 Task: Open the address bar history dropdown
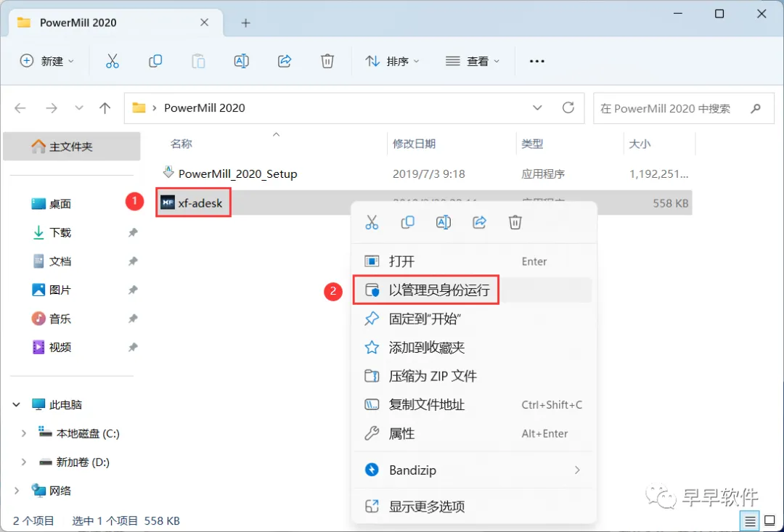537,108
